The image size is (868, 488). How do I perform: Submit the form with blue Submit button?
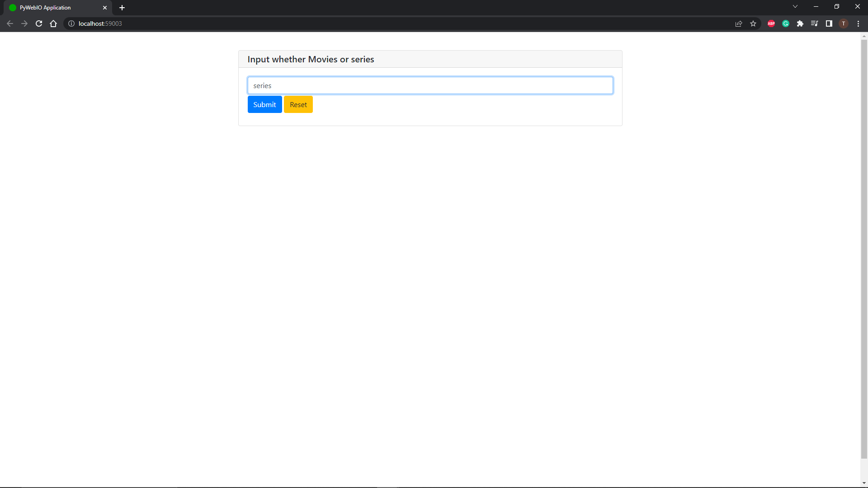(x=264, y=104)
